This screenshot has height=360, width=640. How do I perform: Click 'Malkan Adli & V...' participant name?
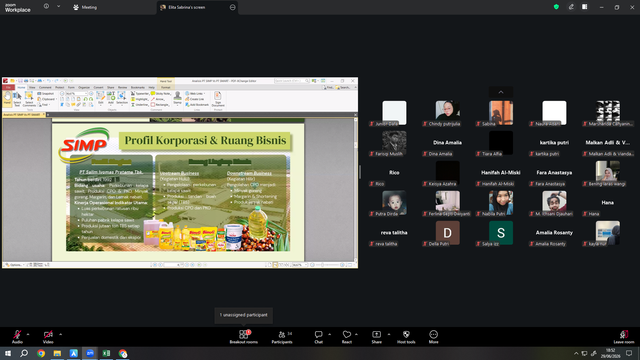[x=608, y=142]
